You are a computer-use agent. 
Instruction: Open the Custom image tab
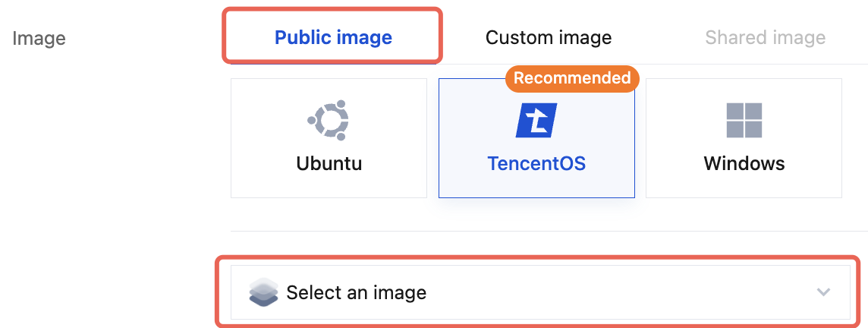pos(549,37)
